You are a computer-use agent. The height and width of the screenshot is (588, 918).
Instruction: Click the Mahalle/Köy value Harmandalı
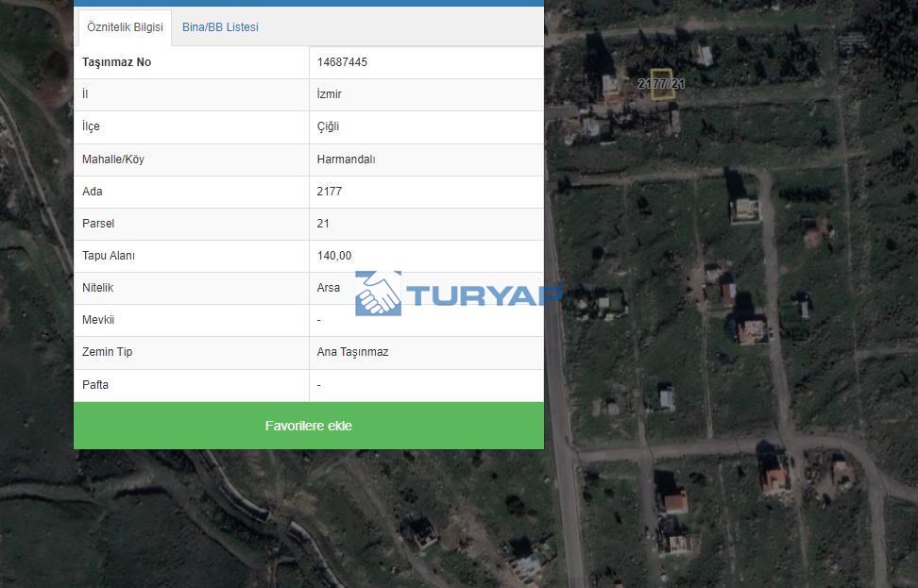[x=346, y=160]
